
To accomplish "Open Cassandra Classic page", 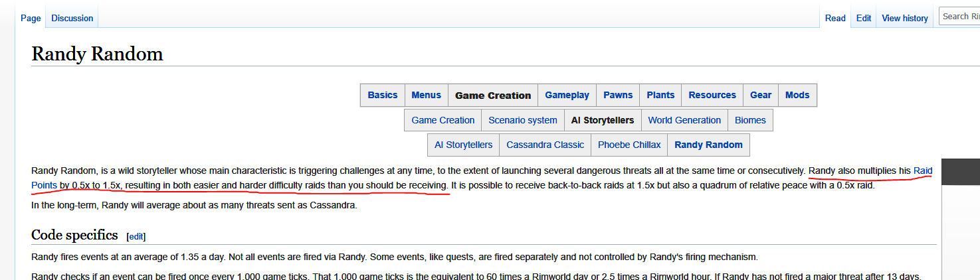I will pos(545,145).
